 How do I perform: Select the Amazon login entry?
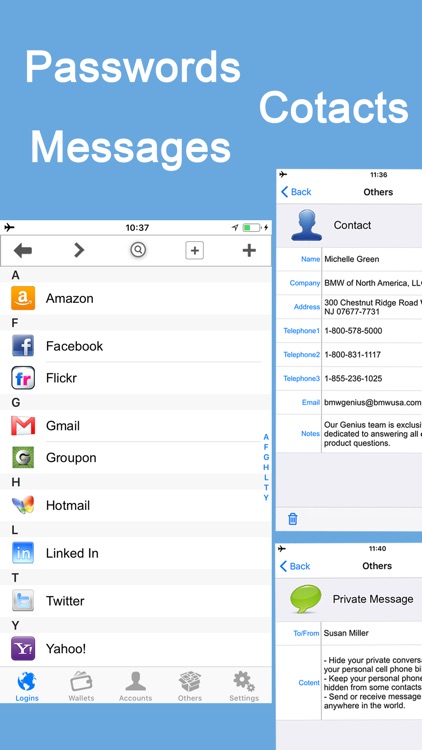pyautogui.click(x=135, y=298)
